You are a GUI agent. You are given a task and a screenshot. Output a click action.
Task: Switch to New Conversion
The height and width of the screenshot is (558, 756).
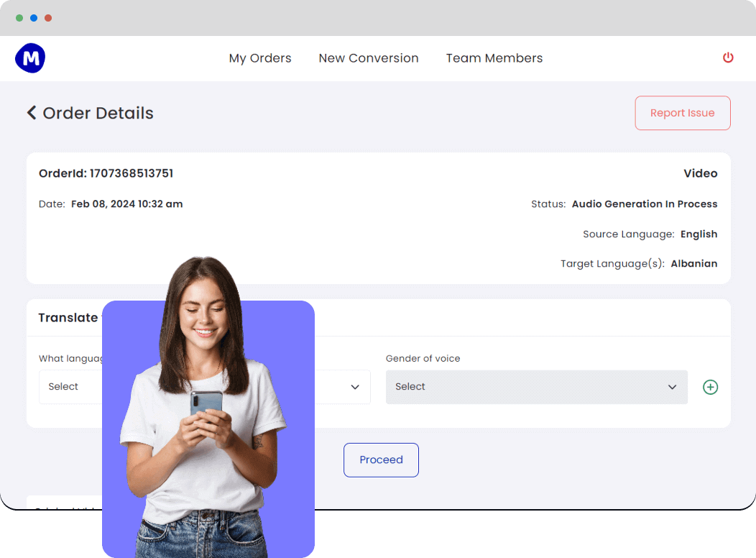click(x=369, y=58)
